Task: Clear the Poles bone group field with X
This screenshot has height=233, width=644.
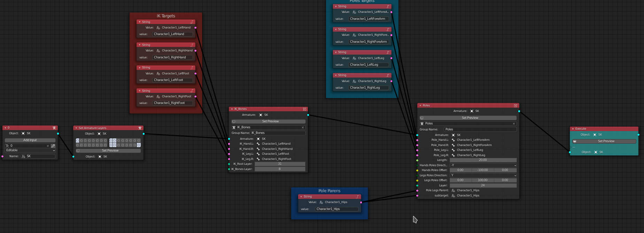Action: click(514, 123)
